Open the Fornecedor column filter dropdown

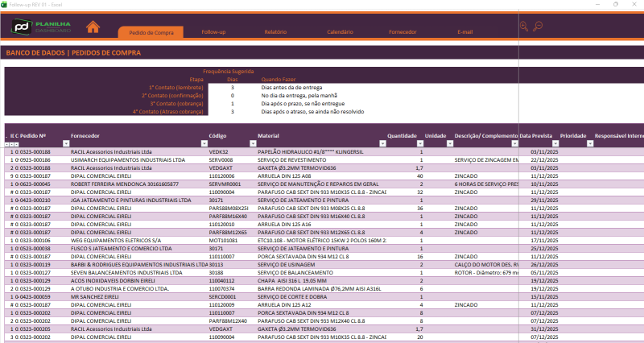[204, 144]
